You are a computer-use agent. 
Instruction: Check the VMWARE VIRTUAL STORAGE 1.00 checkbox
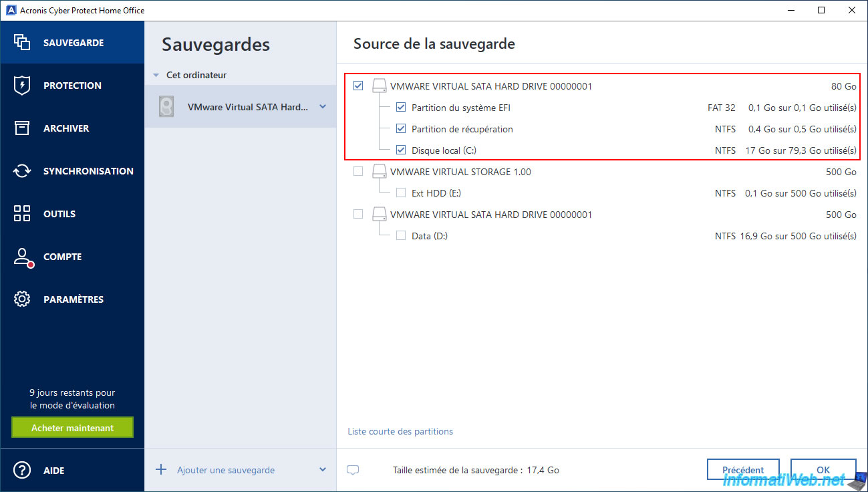pos(358,171)
